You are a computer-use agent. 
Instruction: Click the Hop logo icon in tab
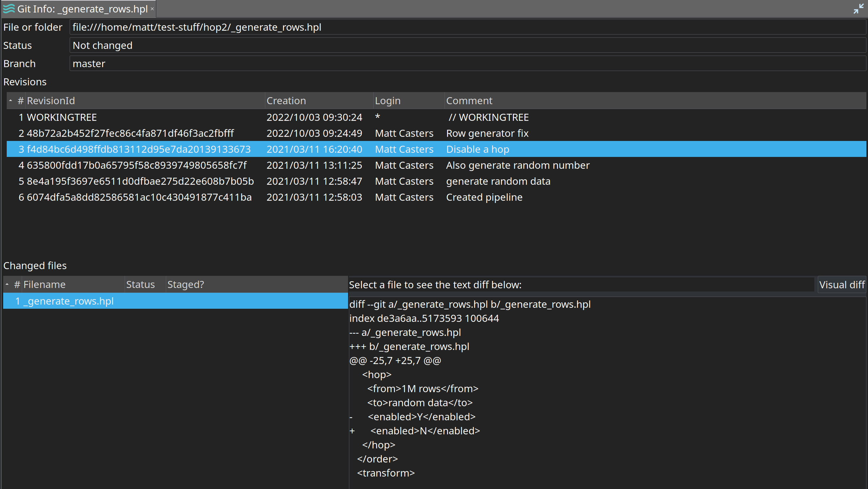click(9, 9)
